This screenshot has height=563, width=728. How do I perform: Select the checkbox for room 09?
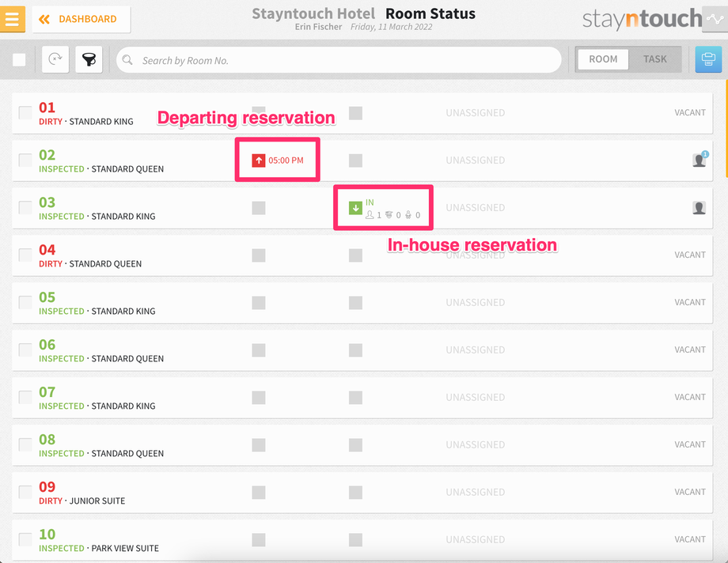tap(25, 492)
